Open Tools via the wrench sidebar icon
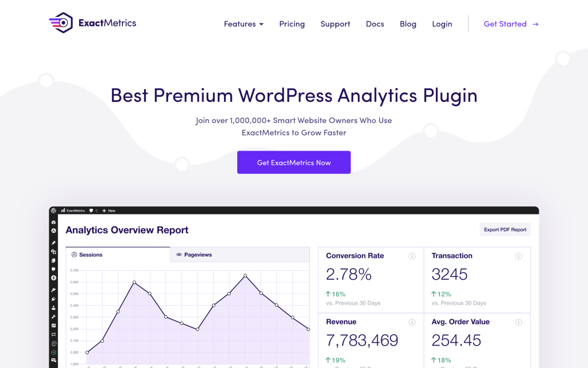 point(53,317)
